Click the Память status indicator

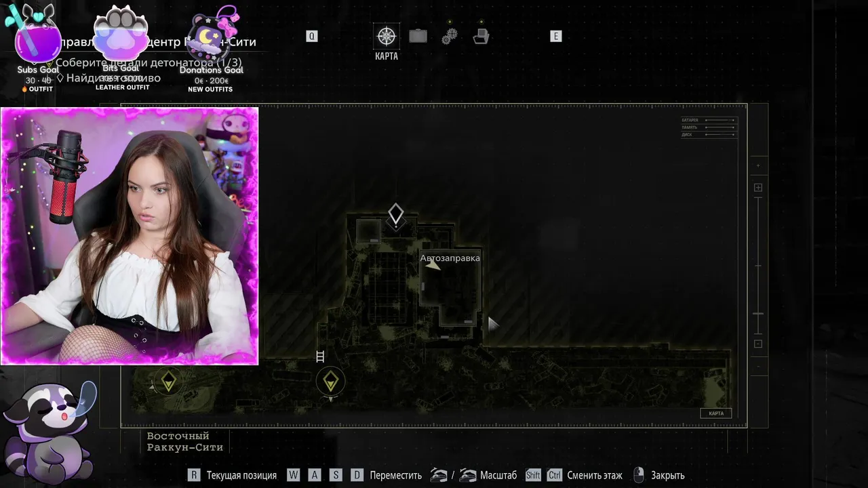pos(709,127)
